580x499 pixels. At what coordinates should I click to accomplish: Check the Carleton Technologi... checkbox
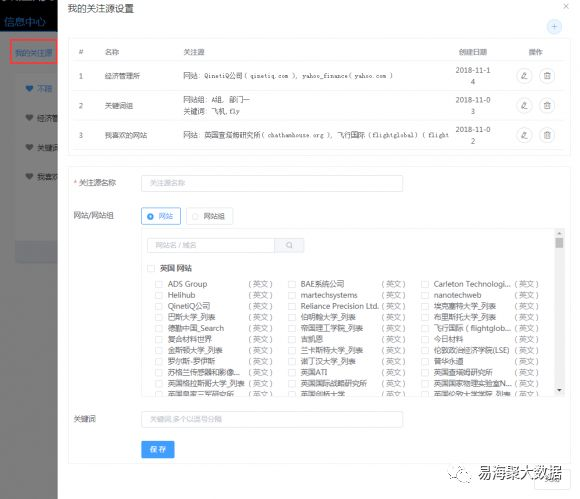click(x=425, y=284)
